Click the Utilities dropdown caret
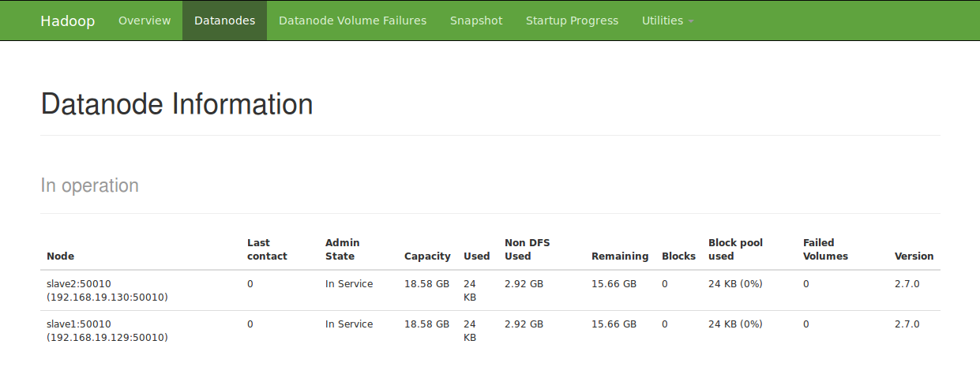This screenshot has height=378, width=980. click(x=691, y=21)
